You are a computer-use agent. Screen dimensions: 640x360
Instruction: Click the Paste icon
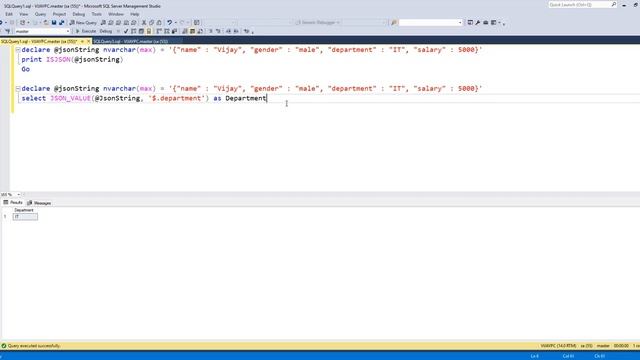[x=159, y=22]
